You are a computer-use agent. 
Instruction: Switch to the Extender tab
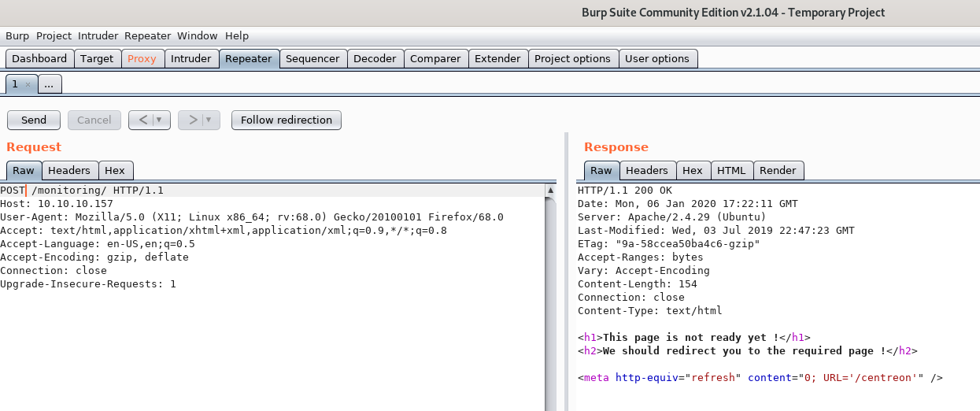tap(497, 59)
